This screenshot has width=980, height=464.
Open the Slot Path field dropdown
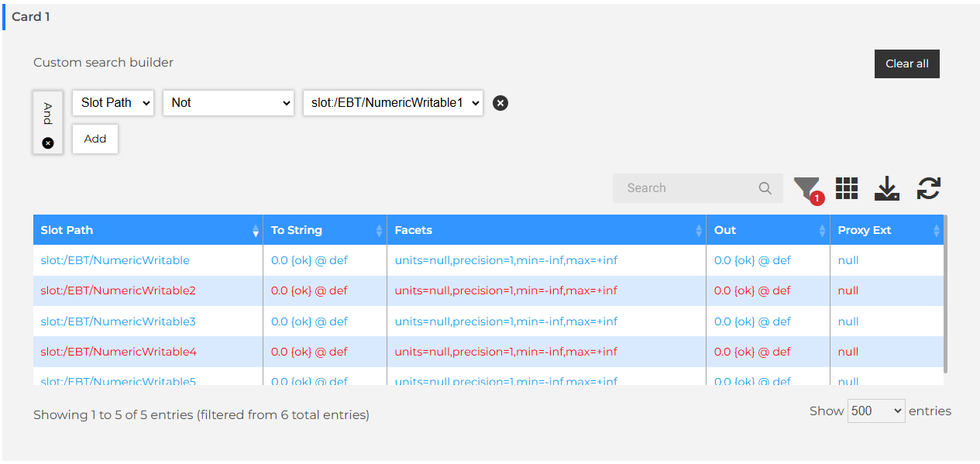coord(113,103)
